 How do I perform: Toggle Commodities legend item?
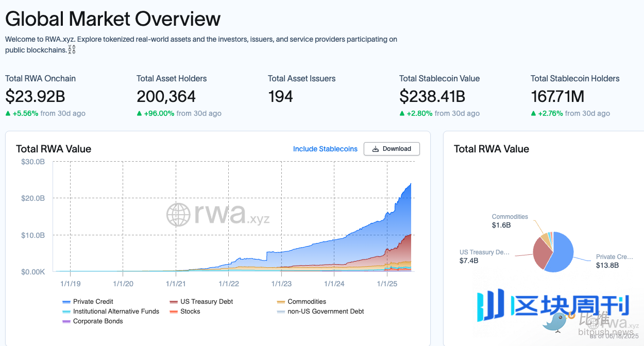click(x=307, y=302)
